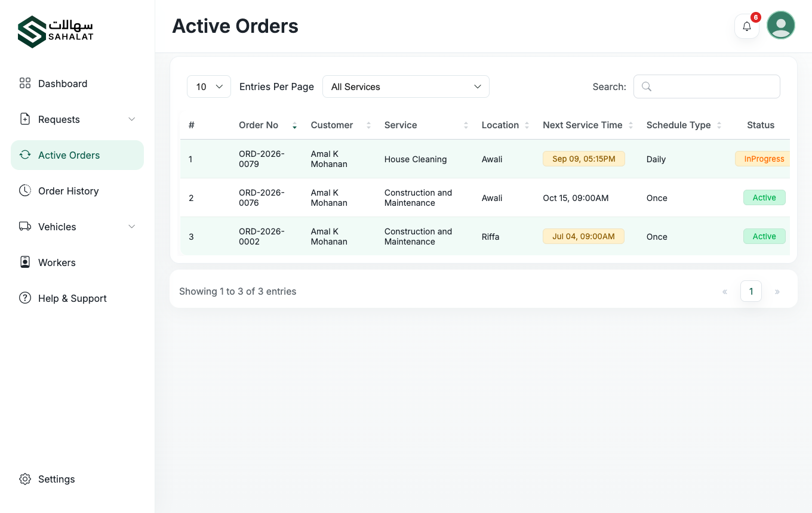Open Workers menu item

pyautogui.click(x=77, y=262)
